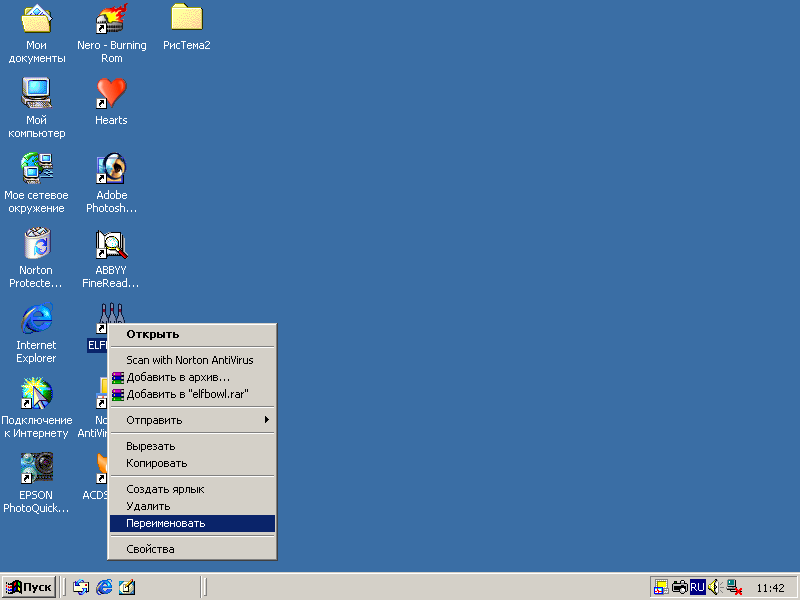The height and width of the screenshot is (600, 800).
Task: Choose Добавить в архив... menu entry
Action: click(x=192, y=378)
